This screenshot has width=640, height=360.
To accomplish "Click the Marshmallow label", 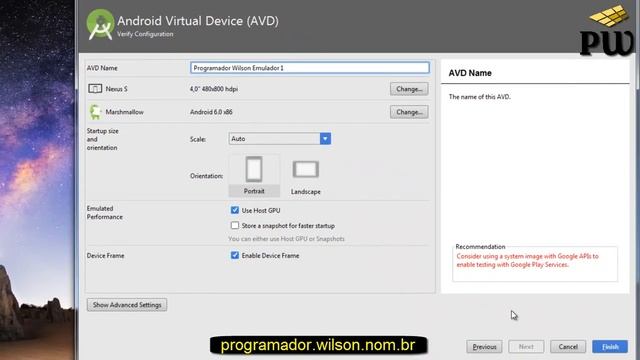I will 124,112.
